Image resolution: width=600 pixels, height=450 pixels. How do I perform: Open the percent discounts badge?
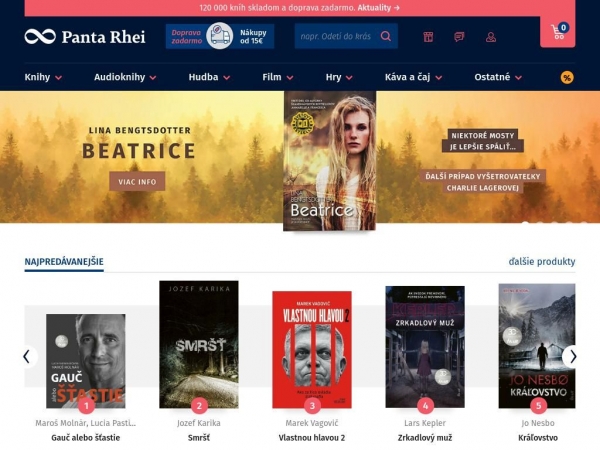(x=567, y=77)
